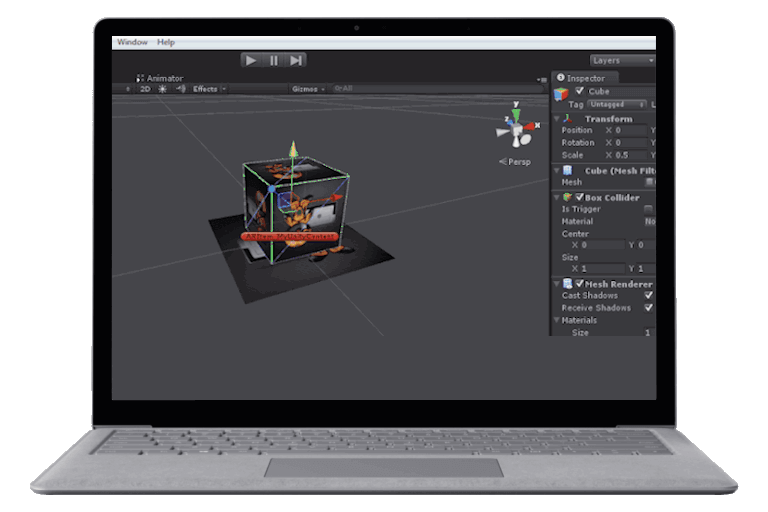
Task: Disable the Mesh Renderer component checkbox
Action: [579, 284]
